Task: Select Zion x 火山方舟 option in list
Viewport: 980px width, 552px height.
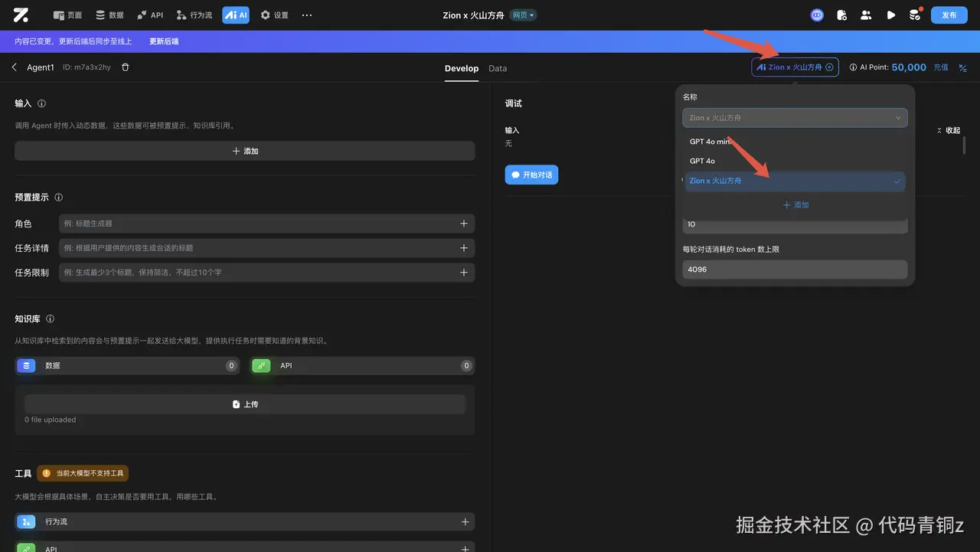Action: 795,181
